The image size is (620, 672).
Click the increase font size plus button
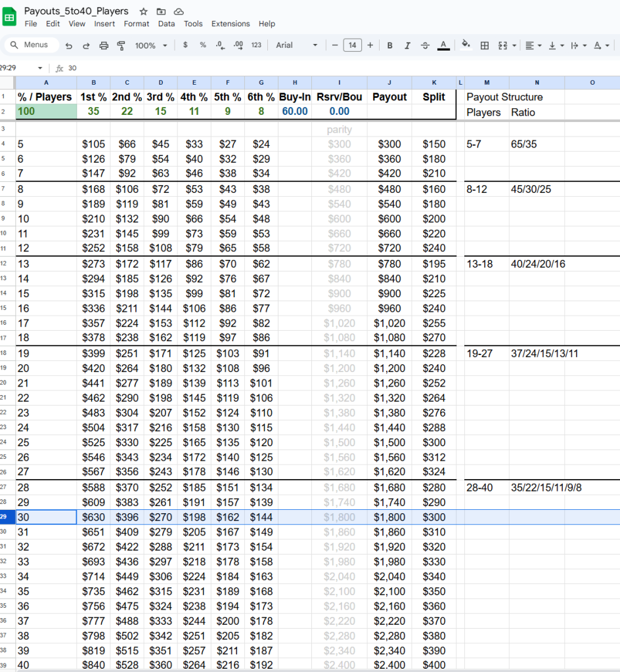[370, 45]
